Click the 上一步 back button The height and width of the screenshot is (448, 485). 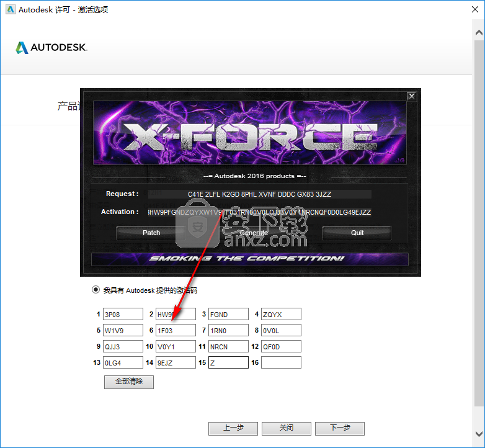point(233,428)
